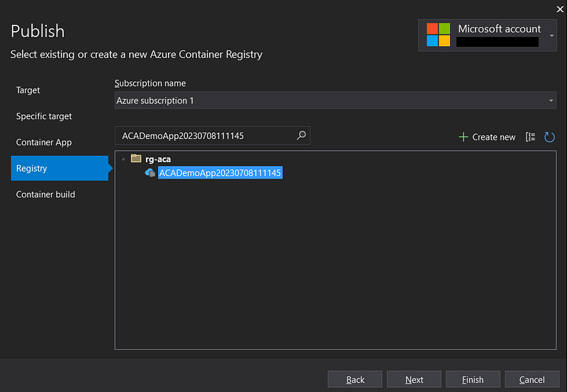
Task: Click the Finish button
Action: coord(473,380)
